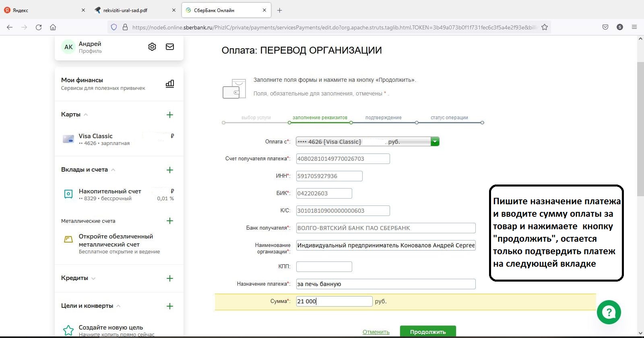644x338 pixels.
Task: Select the СберБанк Онлайн tab
Action: point(226,10)
